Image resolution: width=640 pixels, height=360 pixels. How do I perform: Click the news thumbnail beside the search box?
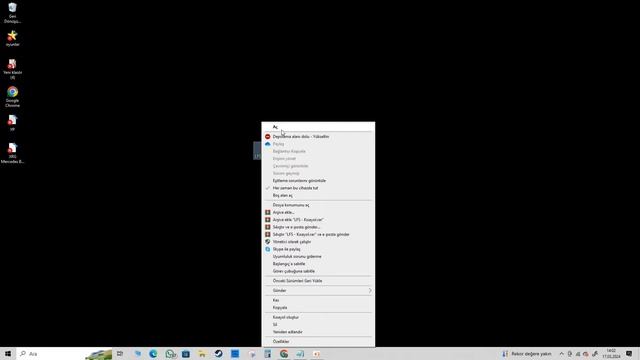(99, 354)
